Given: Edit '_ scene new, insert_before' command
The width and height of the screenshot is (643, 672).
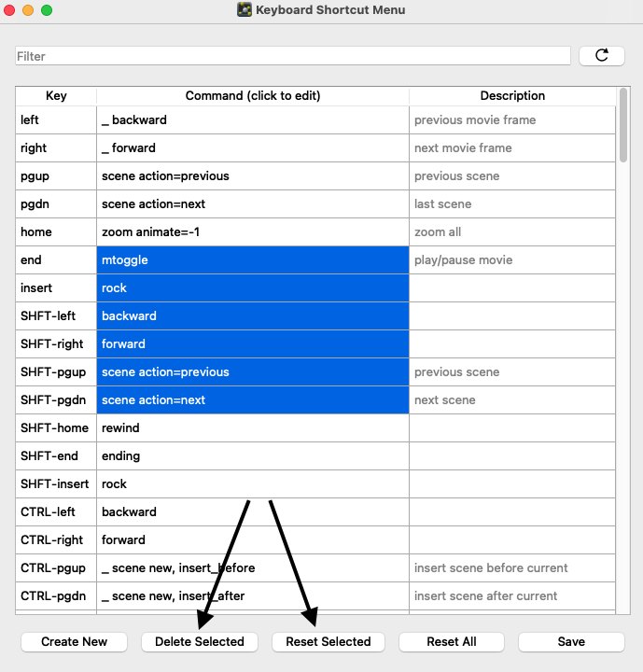Looking at the screenshot, I should pyautogui.click(x=253, y=567).
